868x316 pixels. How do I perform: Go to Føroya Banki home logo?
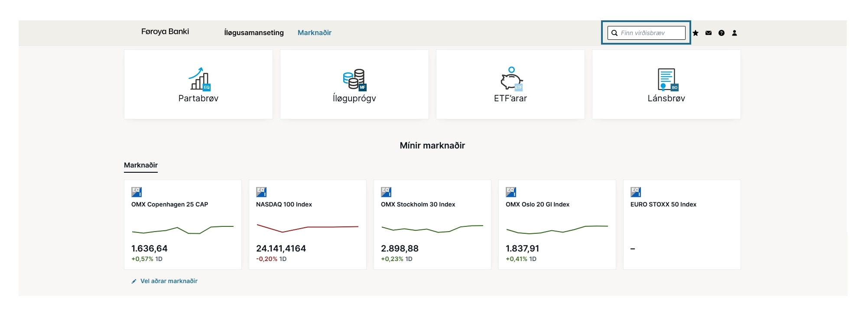(x=165, y=32)
